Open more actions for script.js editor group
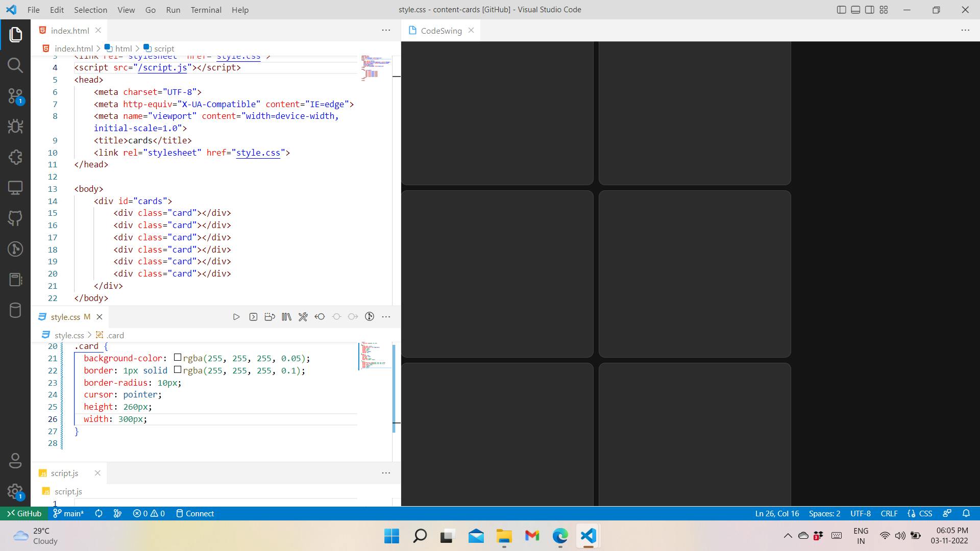The width and height of the screenshot is (980, 551). (386, 473)
